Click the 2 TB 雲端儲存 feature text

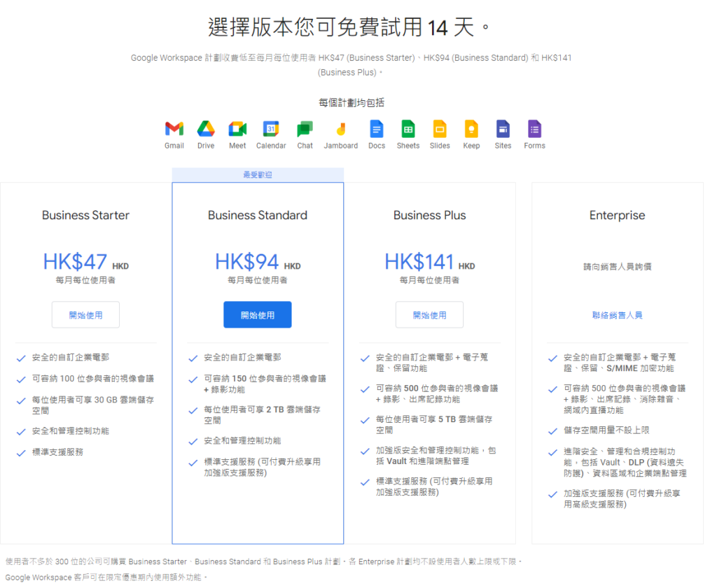262,414
